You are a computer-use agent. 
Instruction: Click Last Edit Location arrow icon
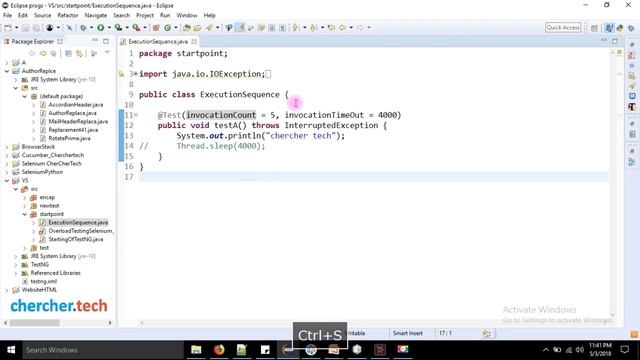331,28
